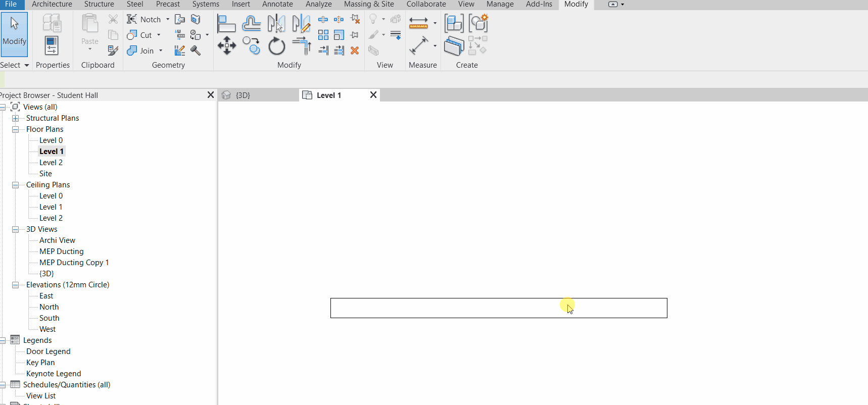Click the Create Parts icon

[x=454, y=46]
